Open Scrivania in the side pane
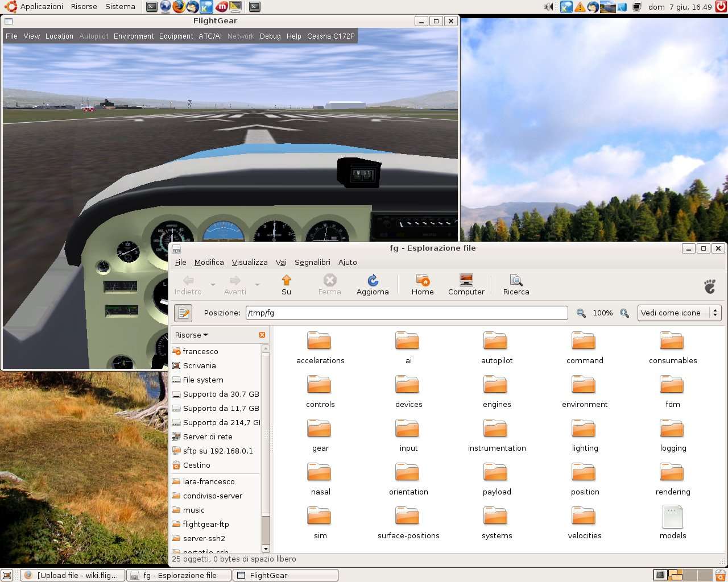Screen dimensions: 728x582 click(x=216, y=365)
